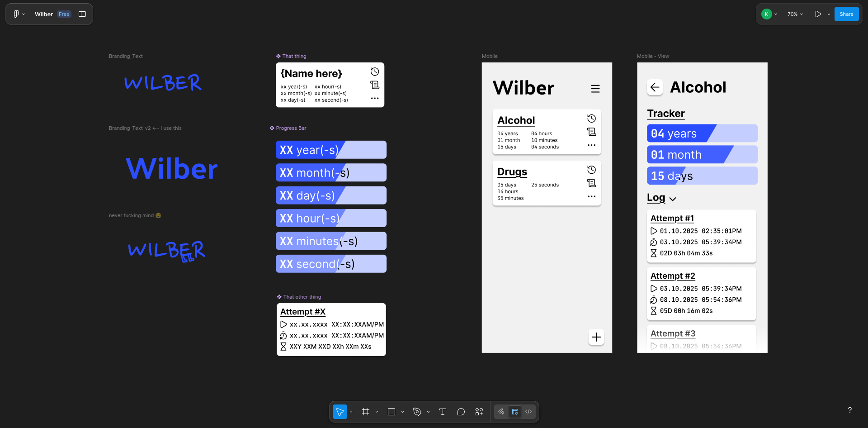Select the Move tool in bottom toolbar

click(340, 412)
